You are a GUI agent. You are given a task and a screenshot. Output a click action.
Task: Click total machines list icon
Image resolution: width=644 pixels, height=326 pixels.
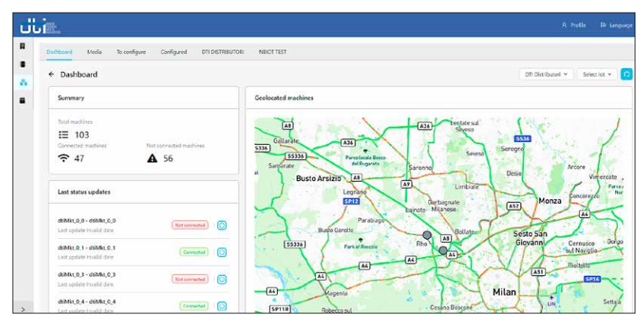click(x=64, y=135)
